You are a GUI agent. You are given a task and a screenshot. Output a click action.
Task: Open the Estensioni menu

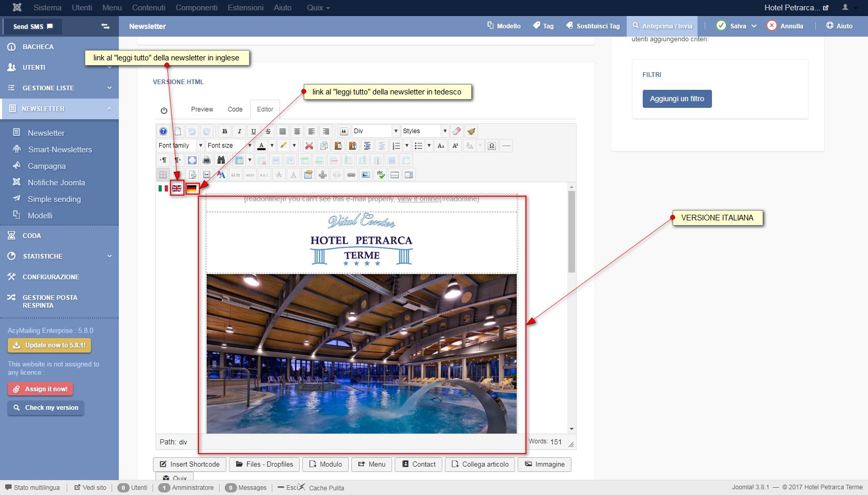tap(245, 8)
